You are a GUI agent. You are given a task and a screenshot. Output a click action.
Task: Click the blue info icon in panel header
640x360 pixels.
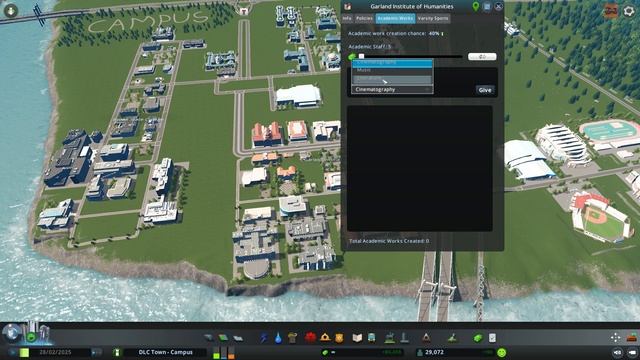tap(487, 7)
